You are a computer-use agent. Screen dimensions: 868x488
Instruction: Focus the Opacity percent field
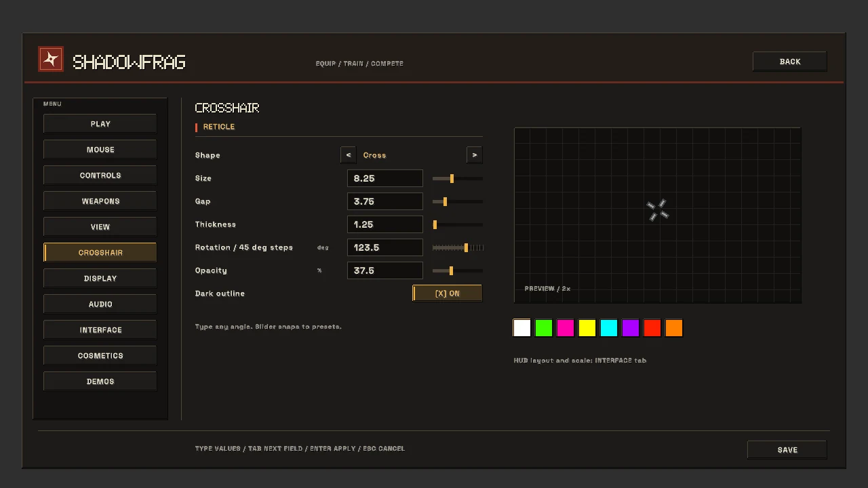click(385, 270)
